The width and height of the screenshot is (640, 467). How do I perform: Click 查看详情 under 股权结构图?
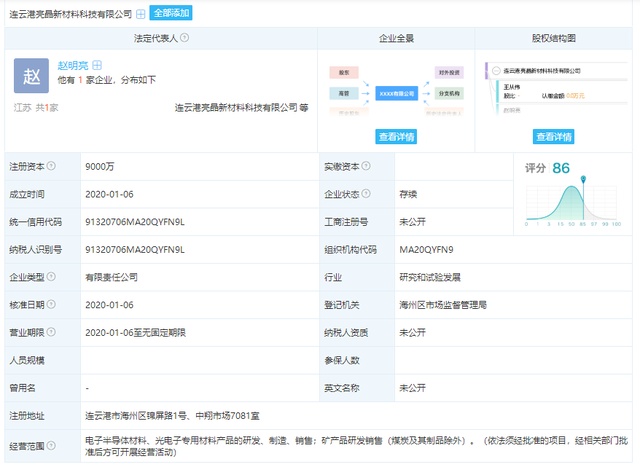[553, 136]
